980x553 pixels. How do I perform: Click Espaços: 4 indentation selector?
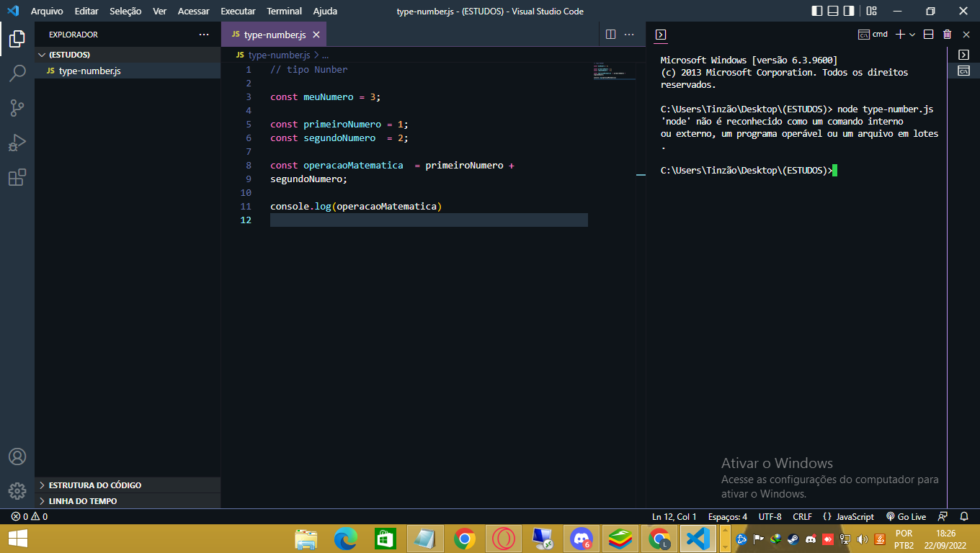[727, 516]
